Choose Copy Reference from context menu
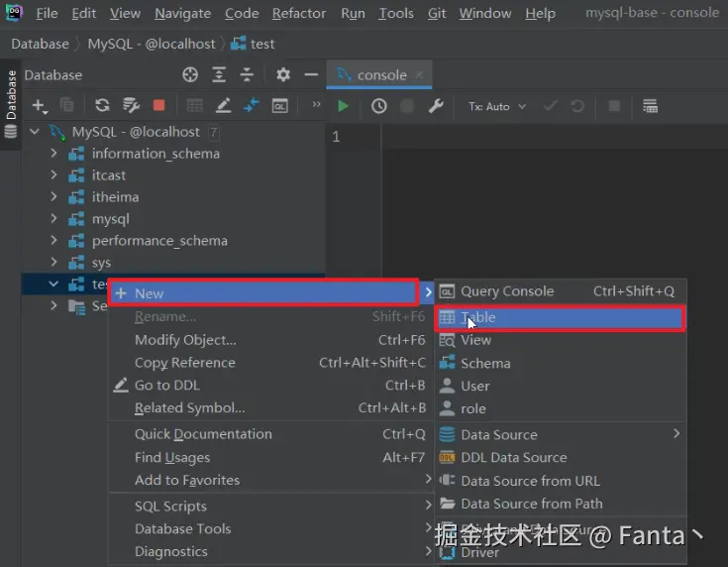The height and width of the screenshot is (567, 728). 270,363
